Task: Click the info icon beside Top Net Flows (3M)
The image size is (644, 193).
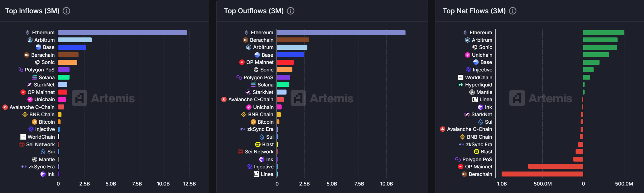Action: pos(513,11)
